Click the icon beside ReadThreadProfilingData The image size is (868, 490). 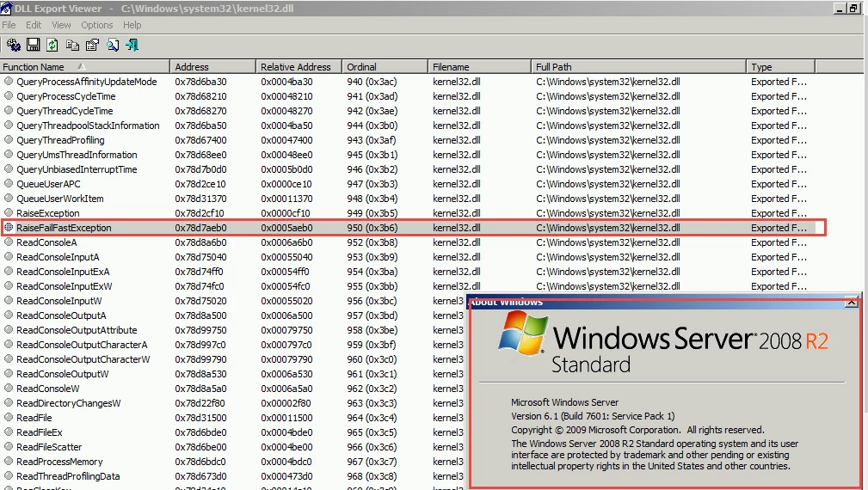[x=9, y=476]
